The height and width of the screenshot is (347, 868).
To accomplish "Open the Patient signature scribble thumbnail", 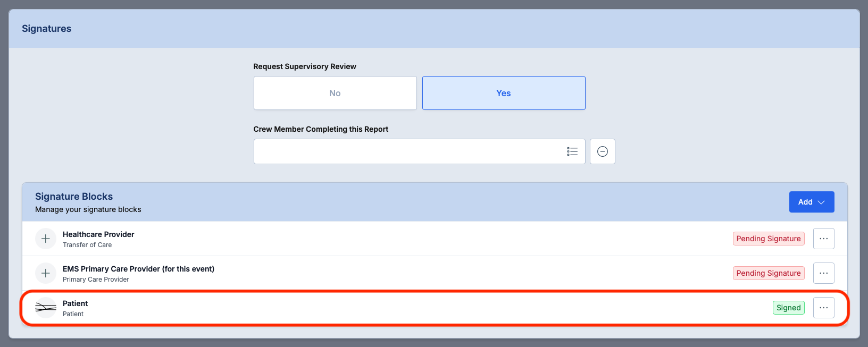I will pos(46,308).
